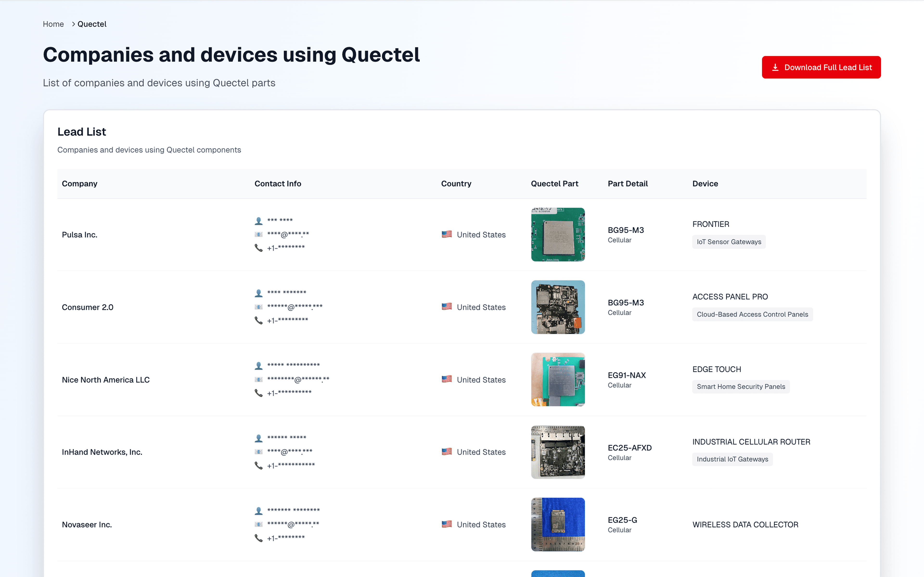Click the email icon for Consumer 2.0
924x577 pixels.
[259, 307]
